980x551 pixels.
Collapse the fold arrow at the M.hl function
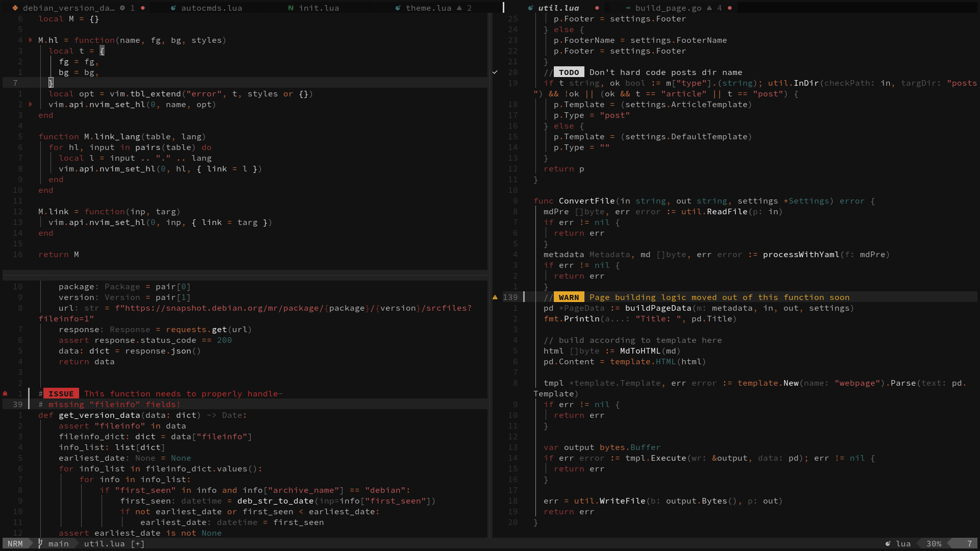coord(31,40)
